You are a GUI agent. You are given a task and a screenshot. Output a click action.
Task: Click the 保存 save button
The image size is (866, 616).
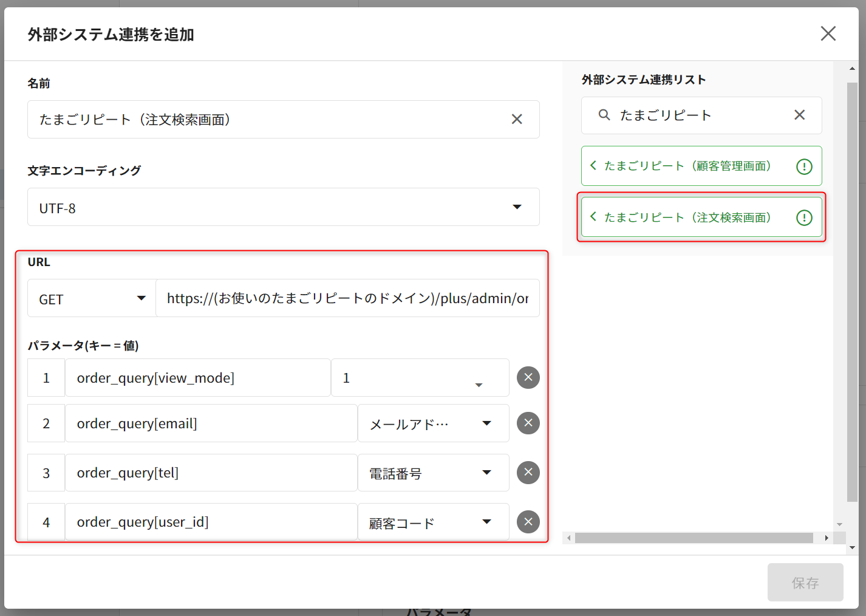coord(805,583)
